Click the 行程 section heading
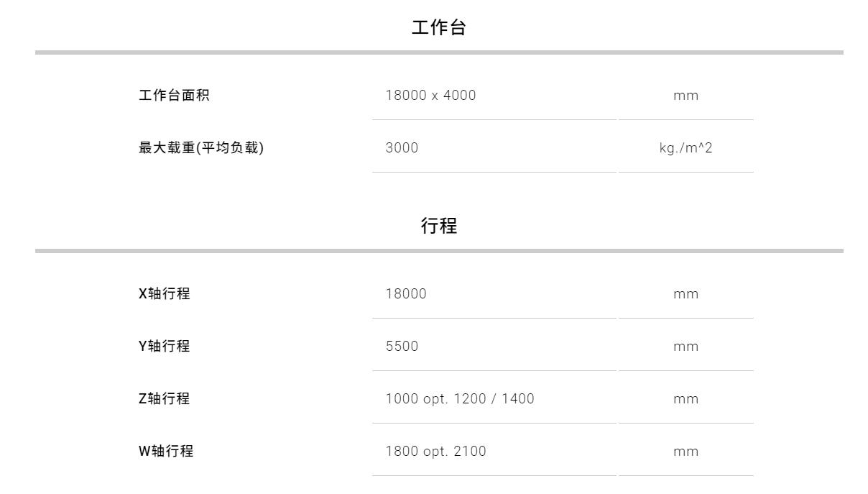 tap(438, 226)
